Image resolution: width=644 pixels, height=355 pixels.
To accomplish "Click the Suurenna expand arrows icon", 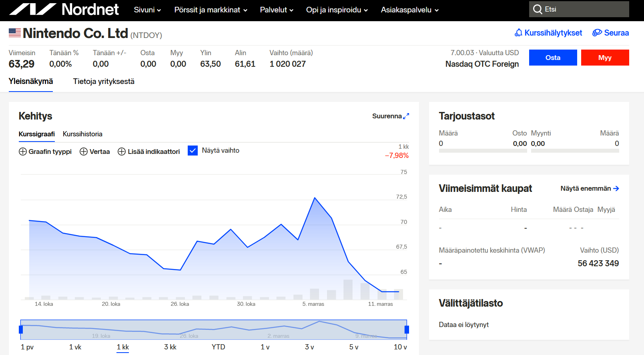I will point(406,116).
